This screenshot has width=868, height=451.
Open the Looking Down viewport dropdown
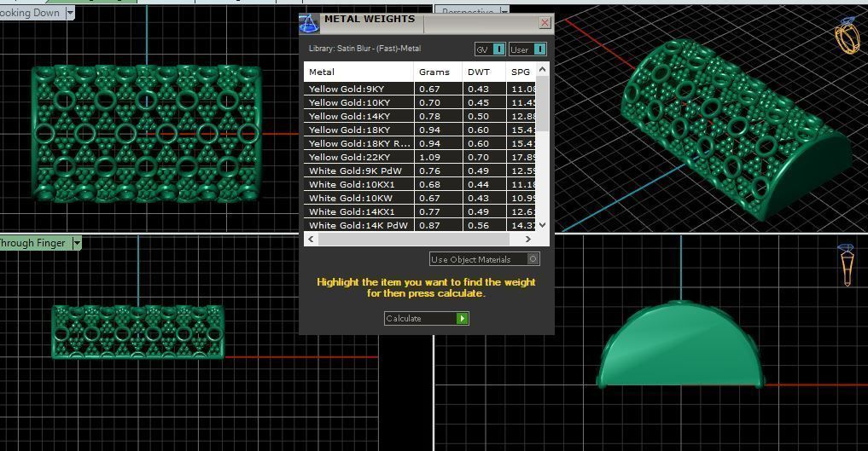point(70,13)
